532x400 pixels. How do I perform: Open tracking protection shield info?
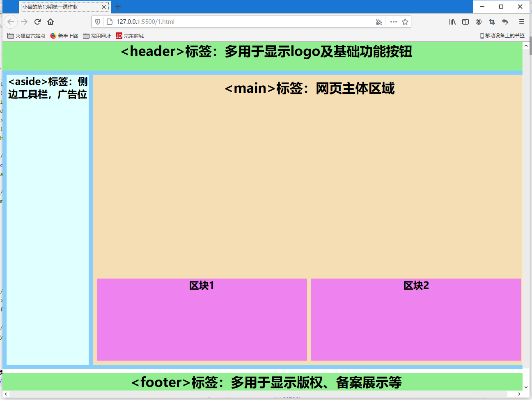(98, 22)
